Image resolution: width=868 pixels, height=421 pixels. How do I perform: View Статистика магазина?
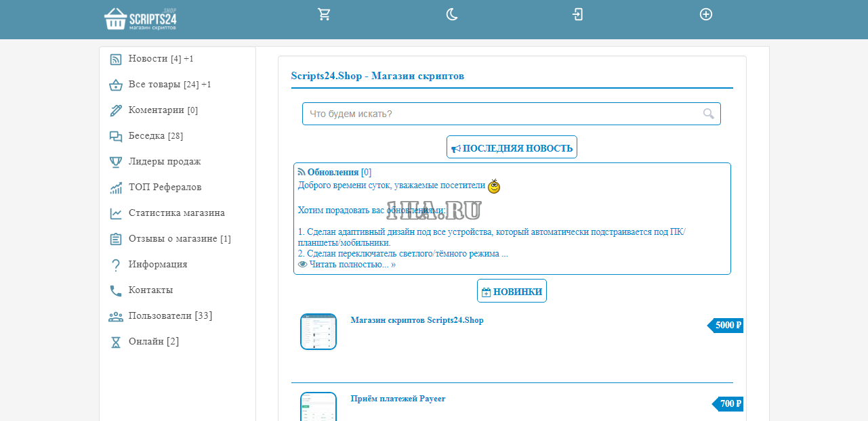coord(176,213)
